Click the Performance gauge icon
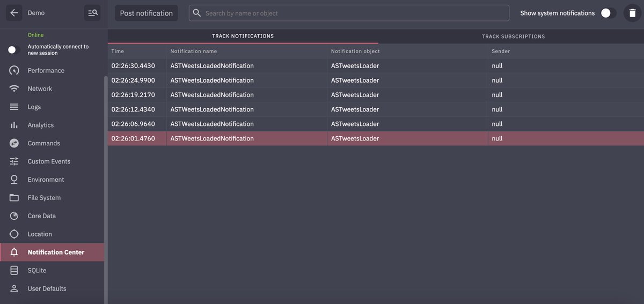 pos(14,71)
